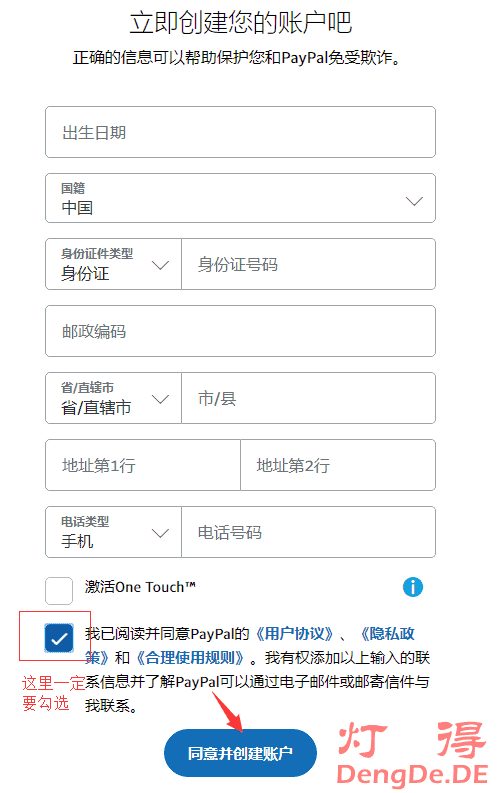Open the 《合理使用规则》 link

coord(190,658)
